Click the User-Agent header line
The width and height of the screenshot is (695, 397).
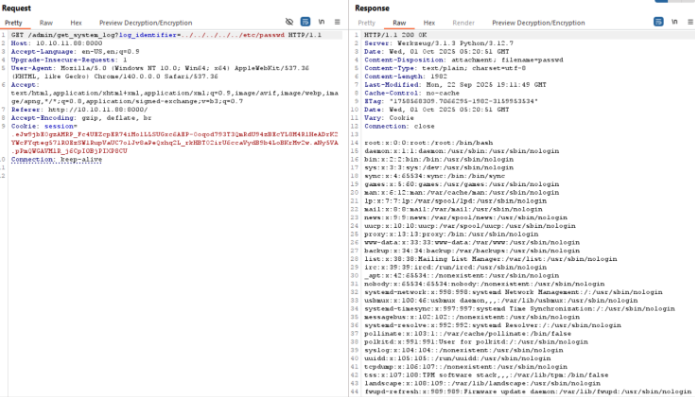click(x=160, y=72)
